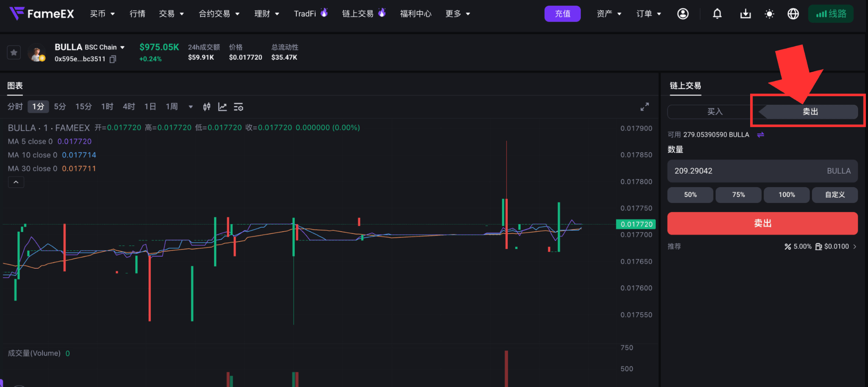This screenshot has width=868, height=387.
Task: Open the 订单 dropdown
Action: pos(649,14)
